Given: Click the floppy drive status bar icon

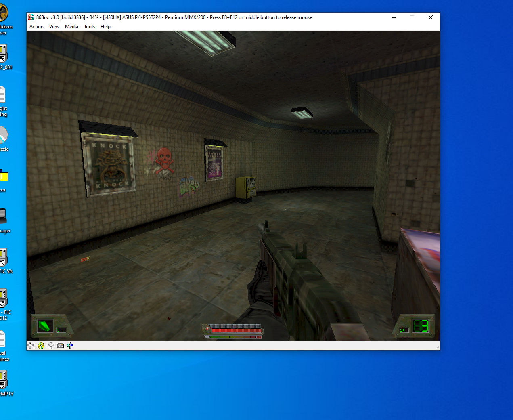Looking at the screenshot, I should 31,346.
